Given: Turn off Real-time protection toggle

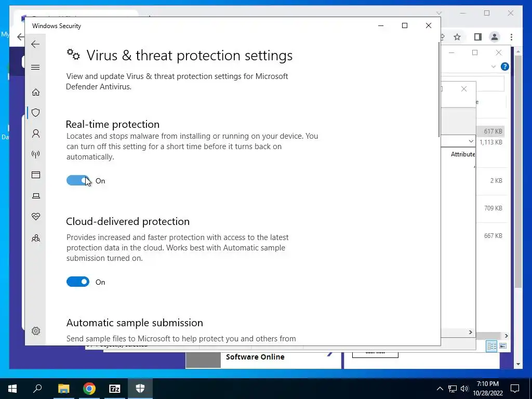Looking at the screenshot, I should (x=78, y=180).
